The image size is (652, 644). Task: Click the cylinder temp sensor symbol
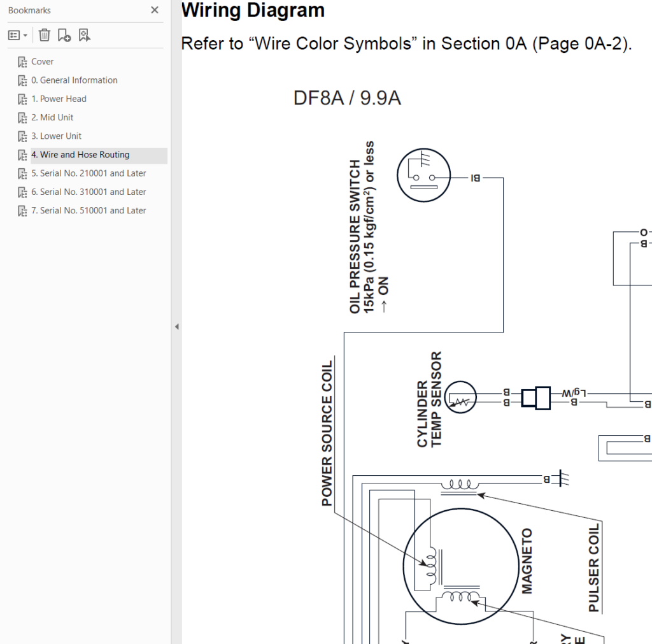pos(460,397)
